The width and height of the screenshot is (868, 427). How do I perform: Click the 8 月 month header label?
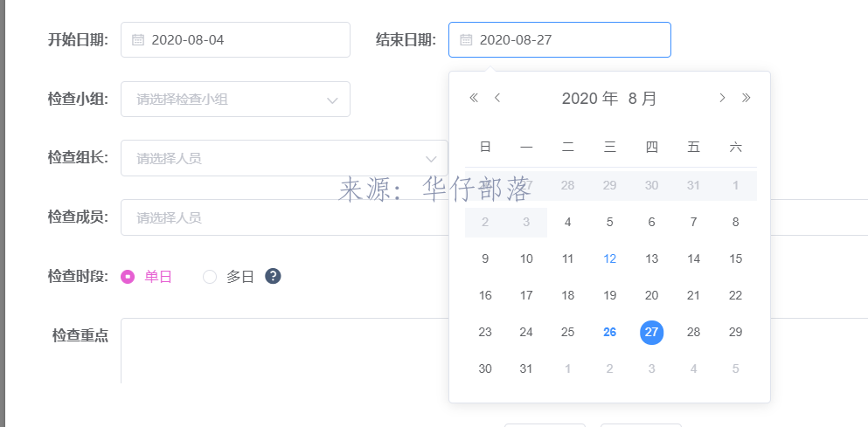coord(642,99)
